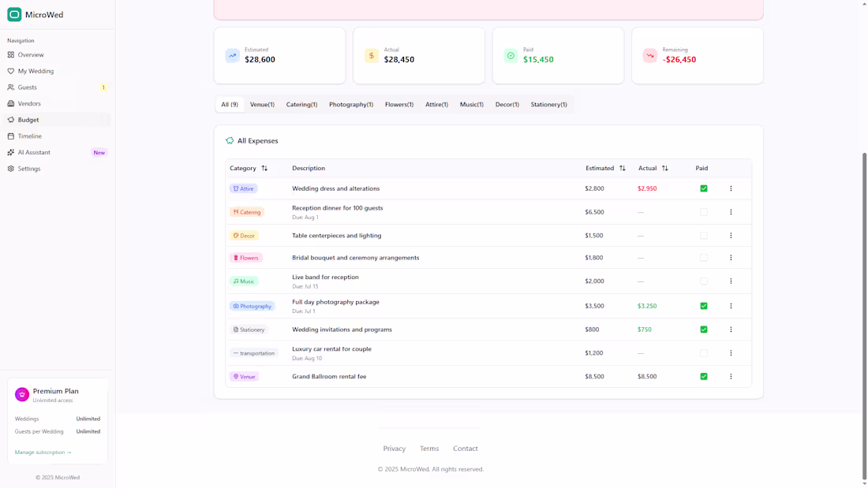Click the Estimated trend icon card
This screenshot has width=868, height=488.
pos(233,55)
